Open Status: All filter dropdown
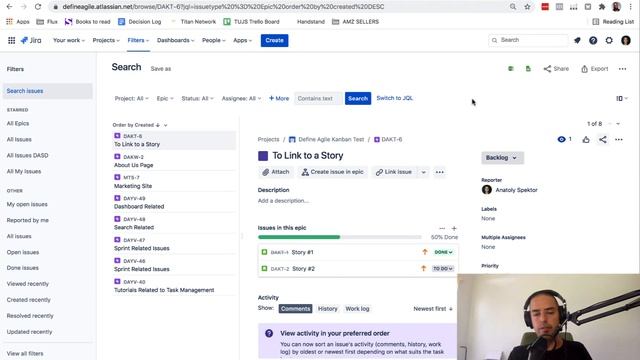The image size is (640, 360). tap(198, 98)
